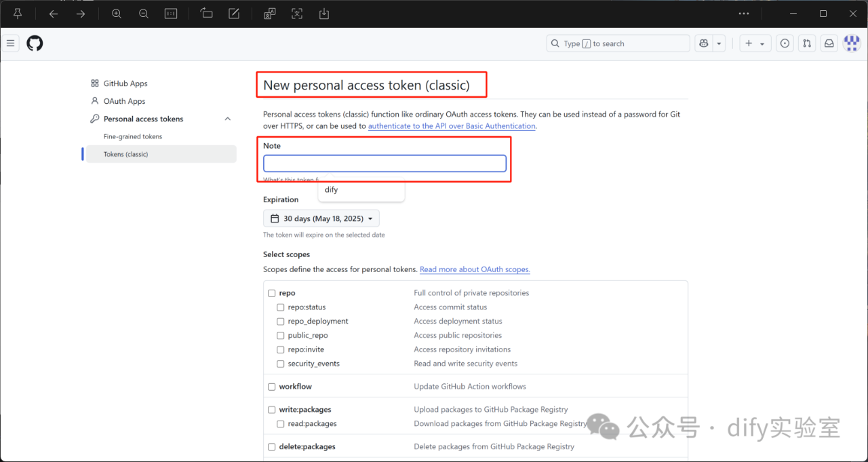Open the Basic Authentication API link
Image resolution: width=868 pixels, height=462 pixels.
(x=452, y=126)
